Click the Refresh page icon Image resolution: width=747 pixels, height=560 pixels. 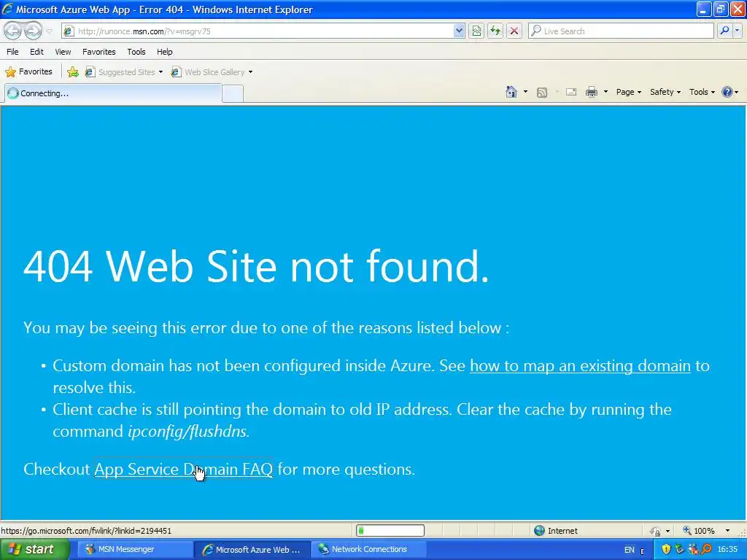(495, 31)
